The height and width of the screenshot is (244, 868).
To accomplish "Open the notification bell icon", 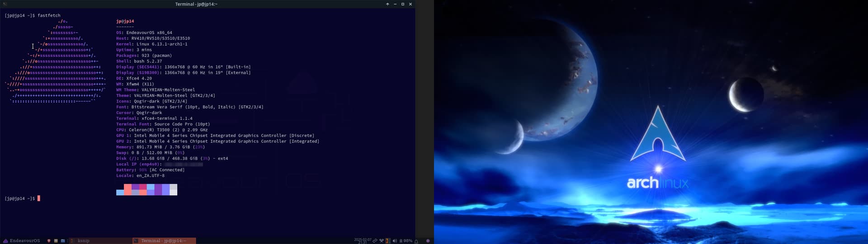I will point(416,241).
